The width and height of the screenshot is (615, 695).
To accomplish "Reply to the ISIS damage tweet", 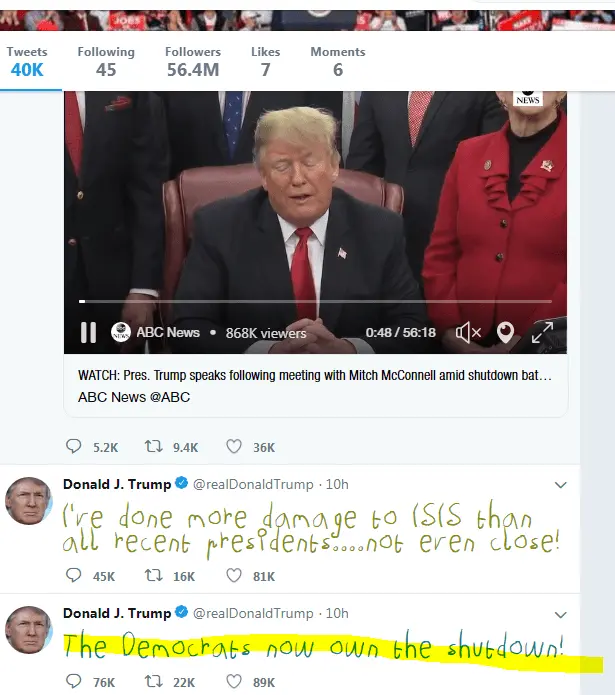I will [74, 575].
